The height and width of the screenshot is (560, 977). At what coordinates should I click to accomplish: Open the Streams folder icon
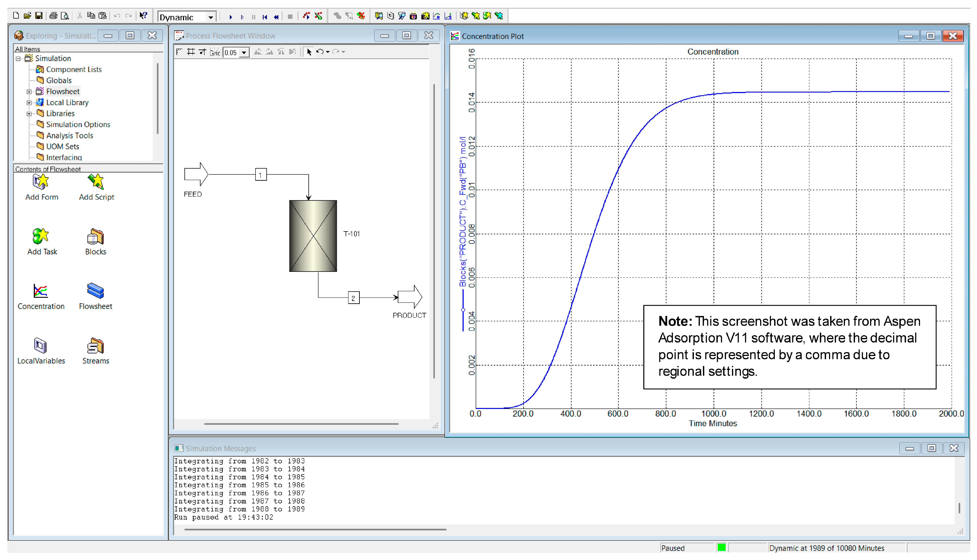pos(95,346)
